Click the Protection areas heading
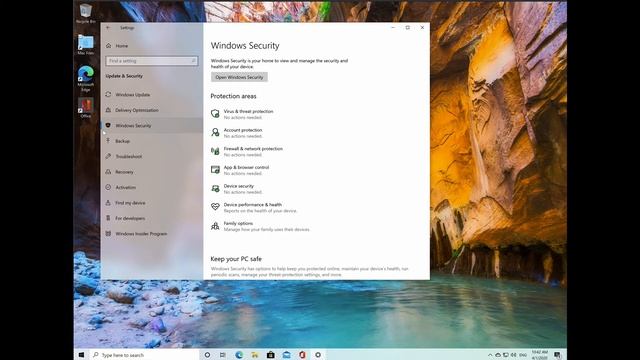Screen dimensions: 640x360 [x=233, y=96]
